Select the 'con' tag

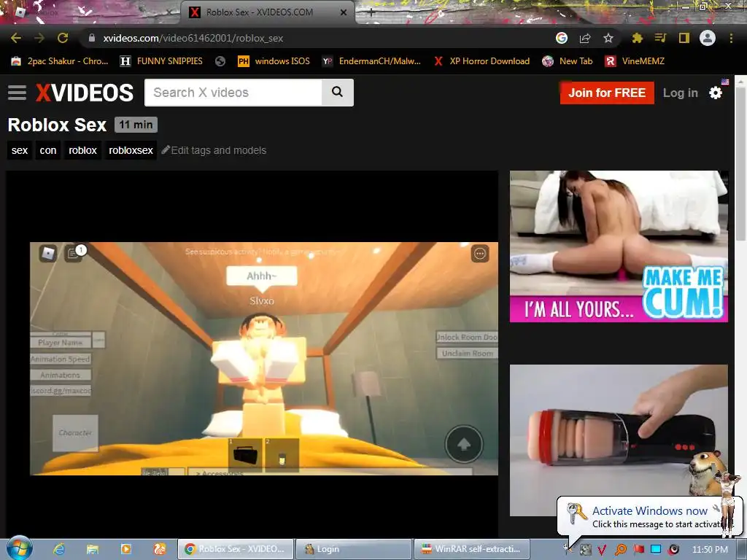[48, 150]
